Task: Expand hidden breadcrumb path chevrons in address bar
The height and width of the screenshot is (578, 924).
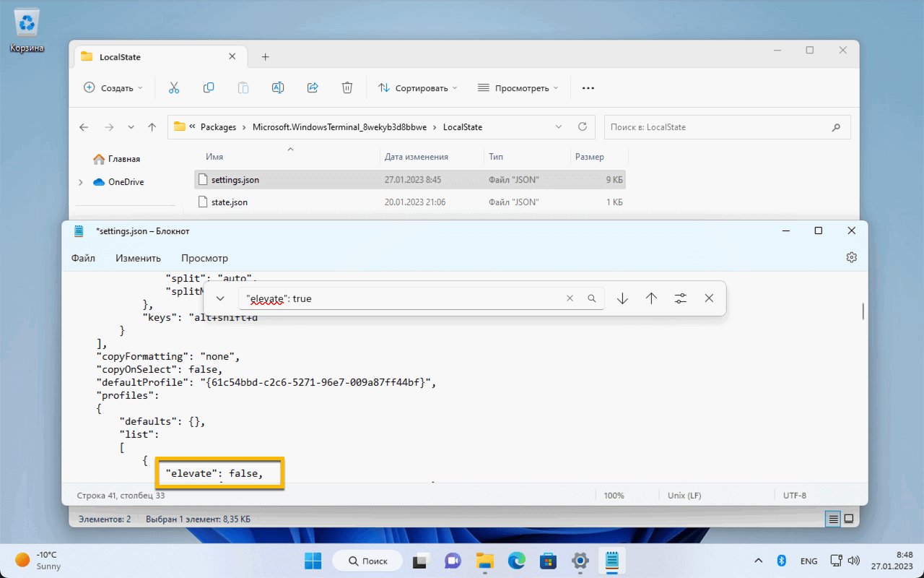Action: click(193, 127)
